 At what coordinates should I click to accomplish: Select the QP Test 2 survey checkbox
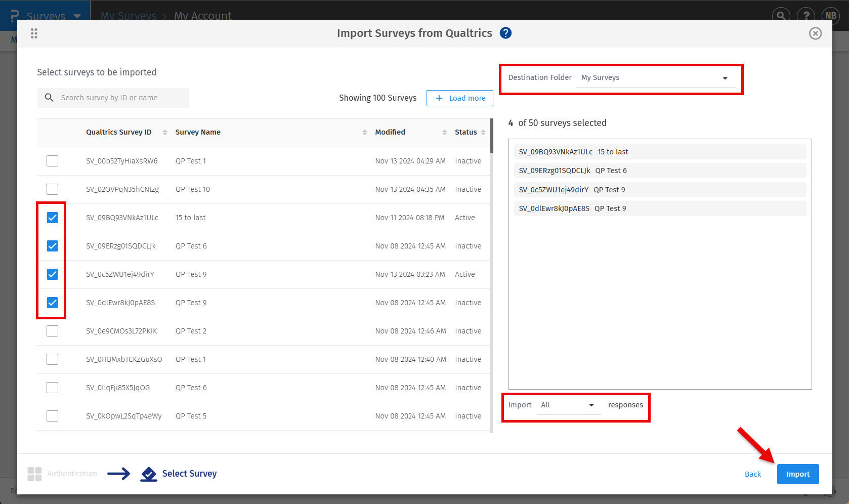pyautogui.click(x=53, y=331)
